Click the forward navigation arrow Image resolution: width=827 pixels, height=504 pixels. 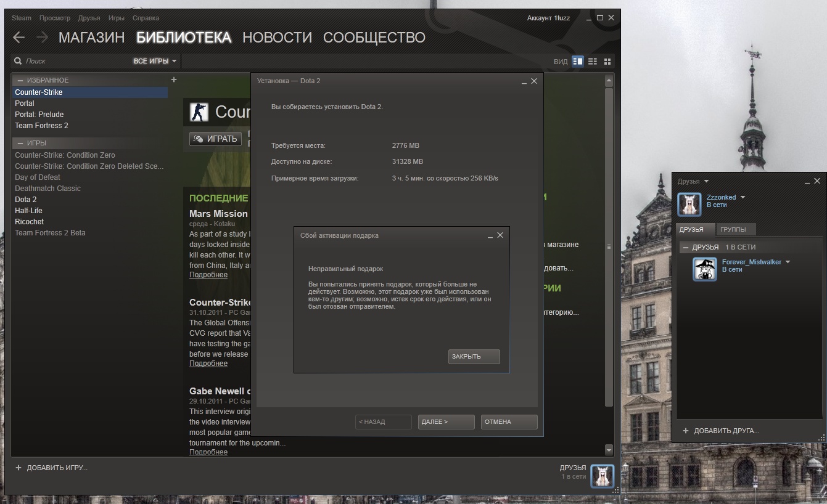[42, 38]
